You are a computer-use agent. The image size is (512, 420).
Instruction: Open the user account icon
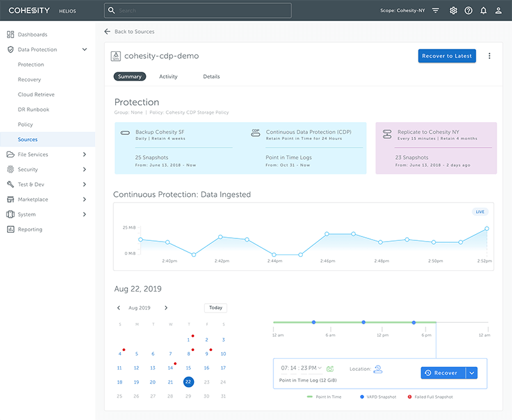[x=499, y=11]
